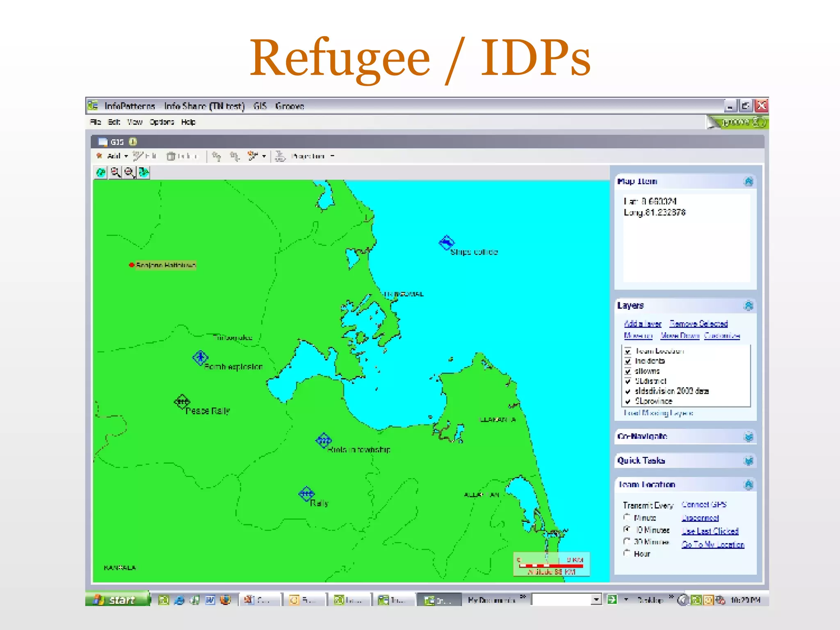Image resolution: width=840 pixels, height=630 pixels.
Task: Click the Use Last Clicked link
Action: pyautogui.click(x=710, y=531)
